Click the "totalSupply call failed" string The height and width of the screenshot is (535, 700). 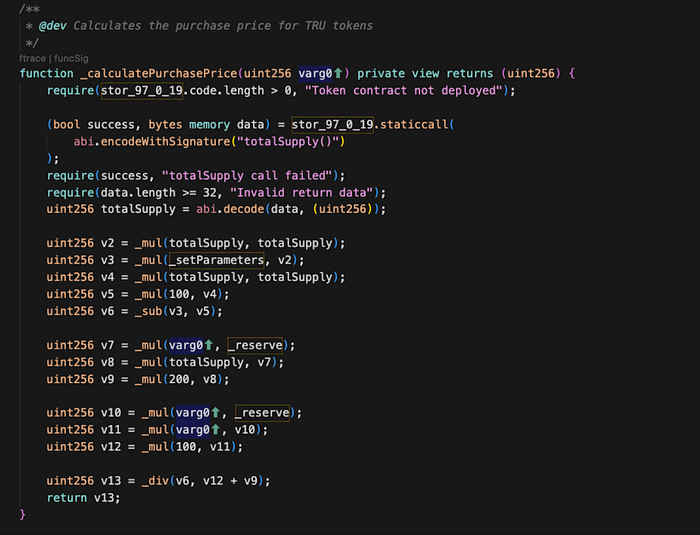249,176
